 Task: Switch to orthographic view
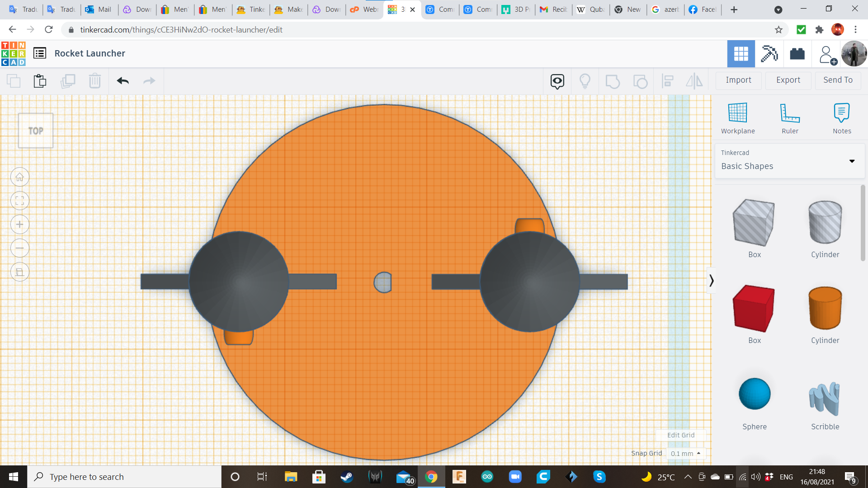tap(20, 272)
